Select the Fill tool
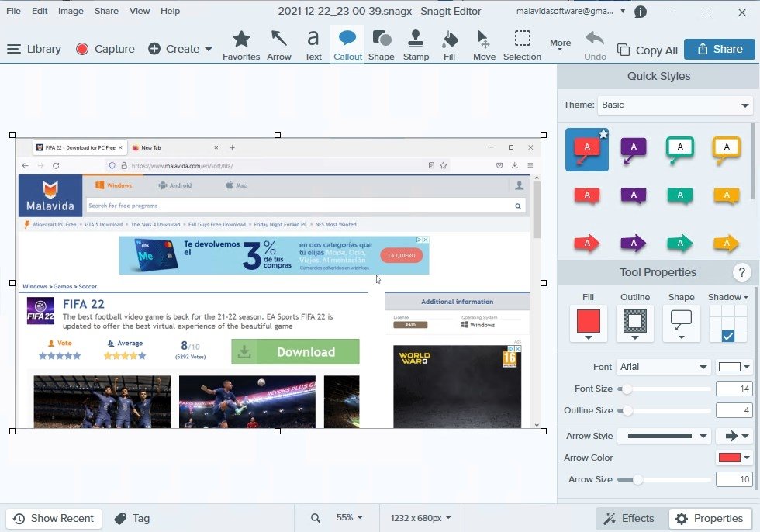This screenshot has width=760, height=532. pyautogui.click(x=449, y=45)
